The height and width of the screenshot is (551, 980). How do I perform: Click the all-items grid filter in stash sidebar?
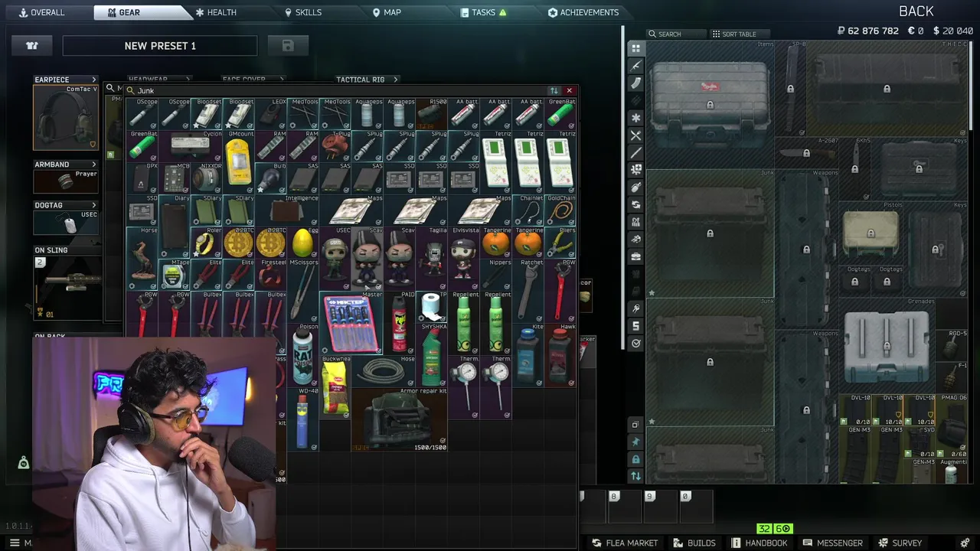(635, 48)
